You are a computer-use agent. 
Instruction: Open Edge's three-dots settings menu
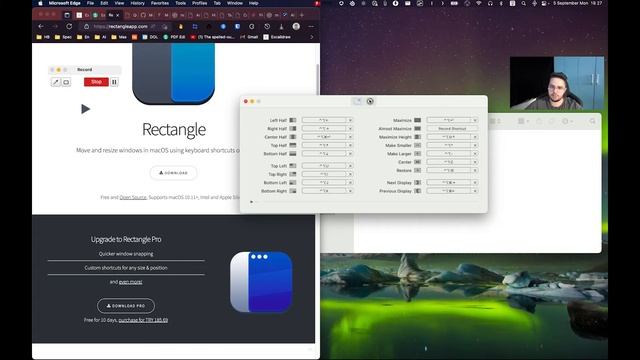[311, 26]
